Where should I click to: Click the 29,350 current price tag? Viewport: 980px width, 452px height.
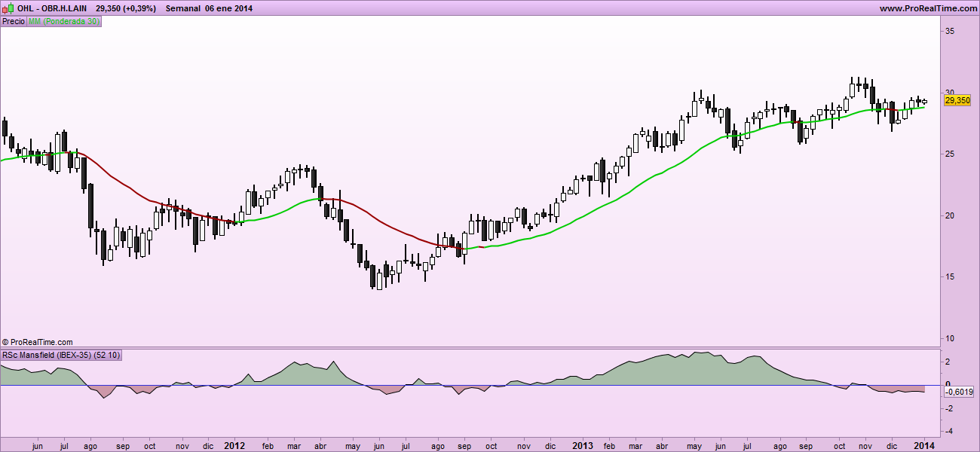pos(957,100)
